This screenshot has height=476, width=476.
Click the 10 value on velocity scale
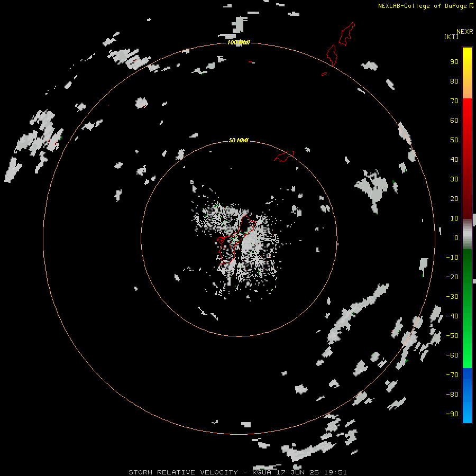[454, 218]
